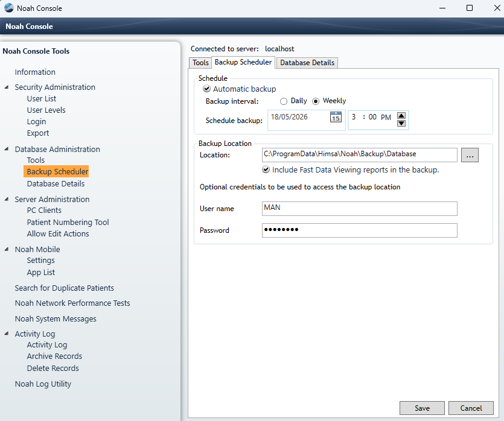Open Noah Log Utility
504x421 pixels.
pyautogui.click(x=43, y=384)
